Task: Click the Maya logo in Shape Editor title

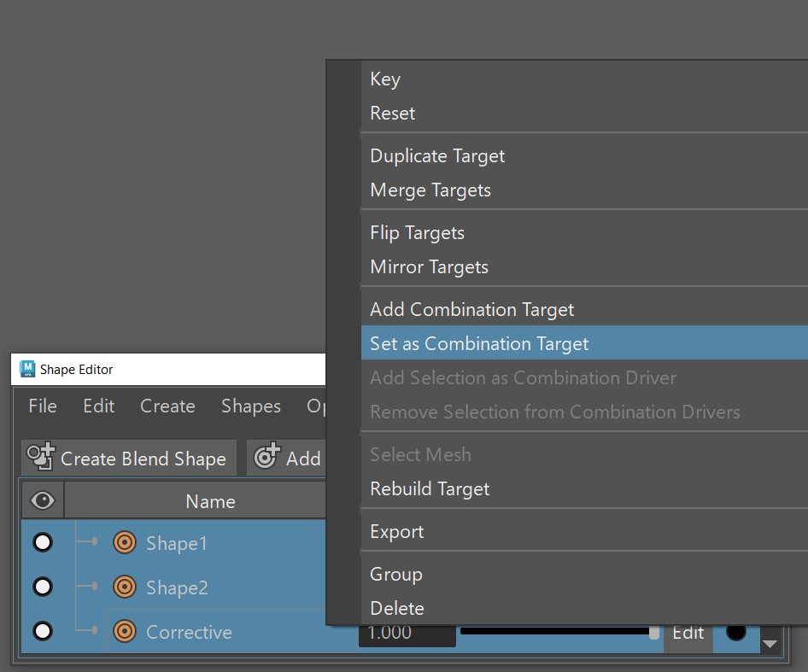Action: 26,369
